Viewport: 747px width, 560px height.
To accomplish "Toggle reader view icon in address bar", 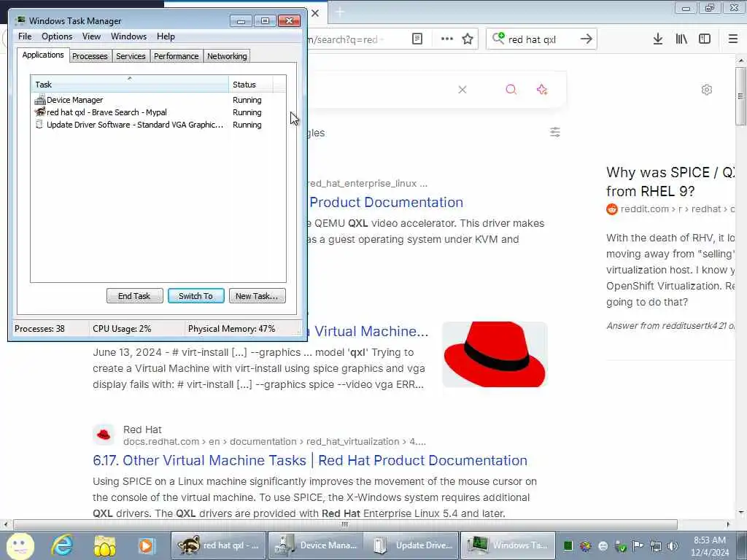I will pos(417,39).
